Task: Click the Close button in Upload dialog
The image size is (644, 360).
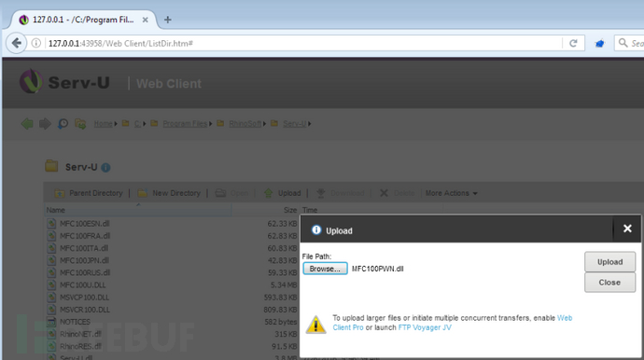Action: [x=609, y=283]
